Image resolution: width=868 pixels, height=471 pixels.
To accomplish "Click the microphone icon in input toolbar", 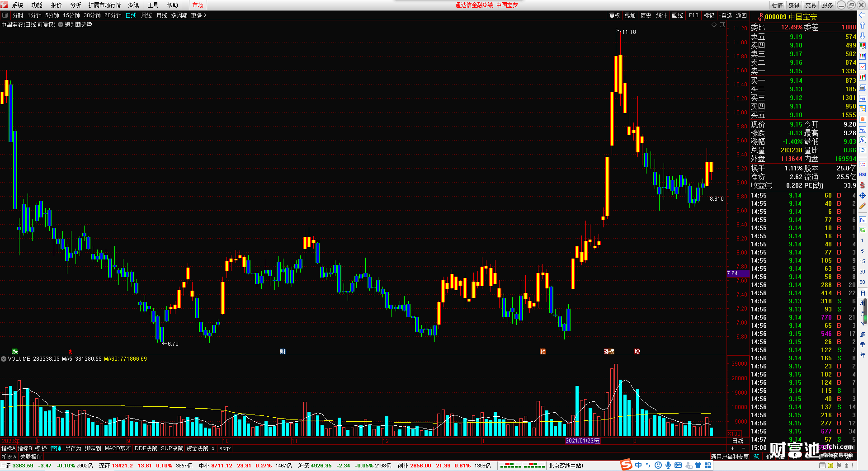I will coord(668,465).
